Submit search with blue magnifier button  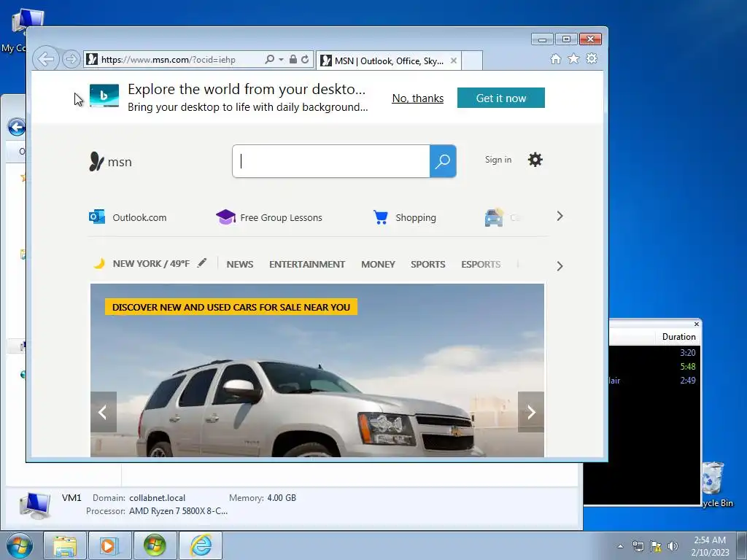[x=443, y=161]
